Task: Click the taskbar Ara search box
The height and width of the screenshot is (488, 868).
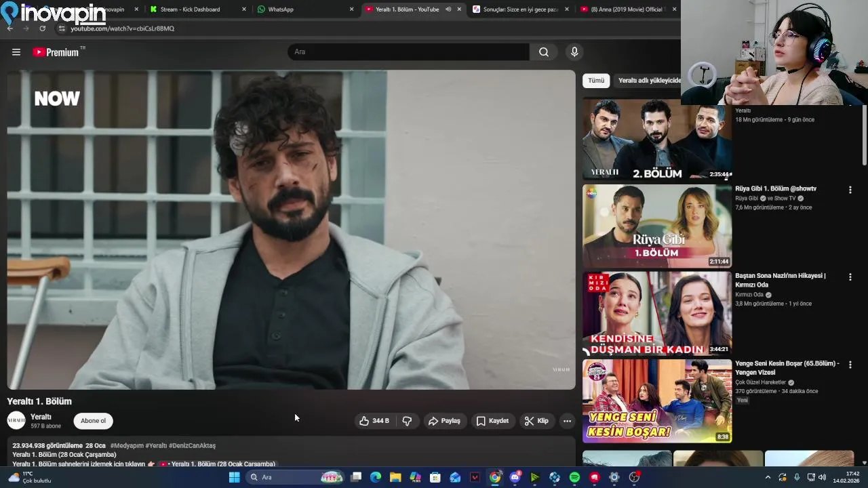Action: pos(295,477)
